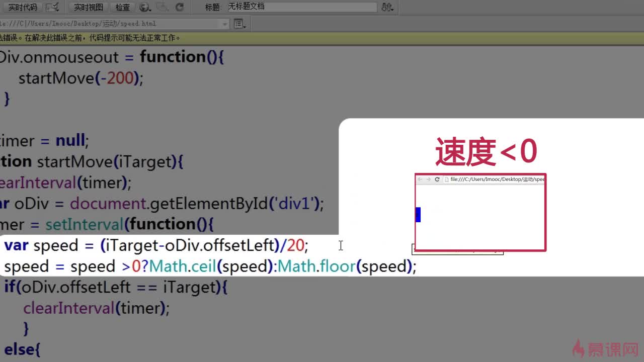The image size is (644, 362).
Task: Click the getElementById('div1') code line
Action: click(x=162, y=203)
